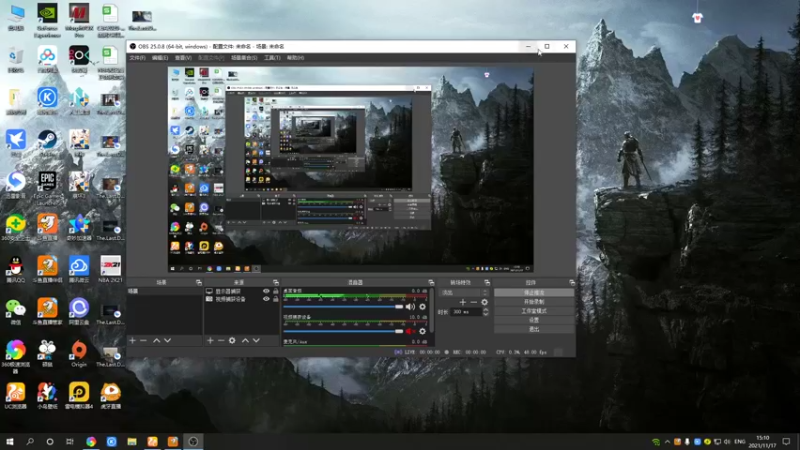Viewport: 800px width, 450px height.
Task: Toggle visibility of 视频捕获设备 source
Action: click(x=266, y=299)
